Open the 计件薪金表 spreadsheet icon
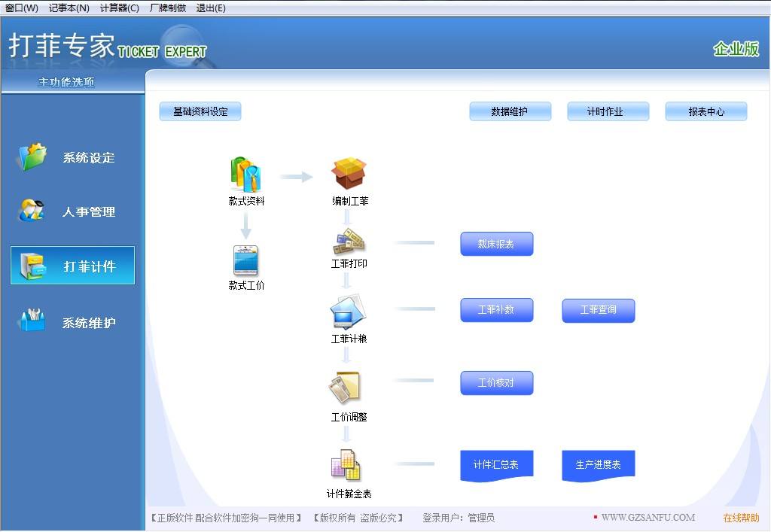The width and height of the screenshot is (771, 532). (x=346, y=465)
